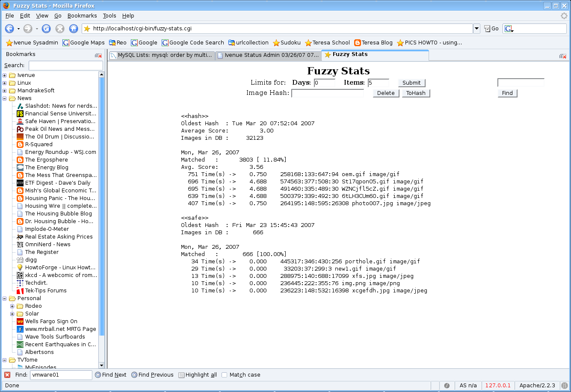The width and height of the screenshot is (571, 392).
Task: Collapse the News bookmarks folder
Action: [5, 98]
